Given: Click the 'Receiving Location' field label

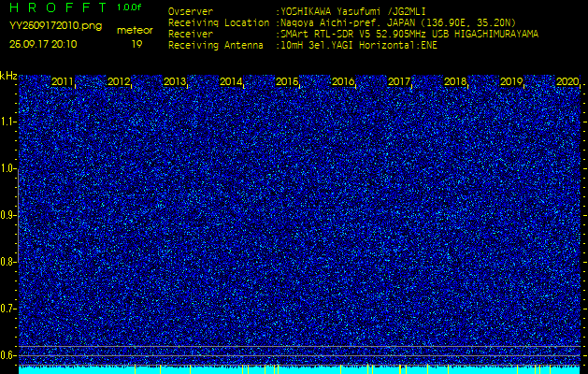Looking at the screenshot, I should pos(219,22).
